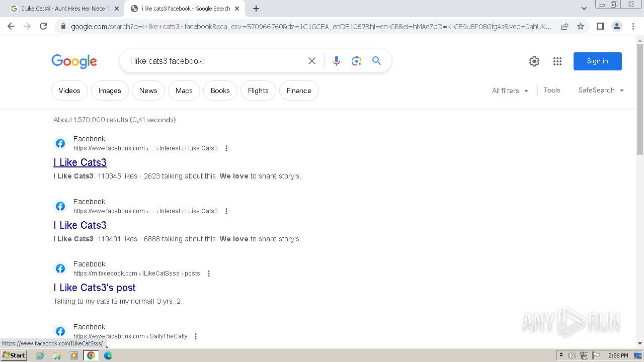
Task: Open the Chrome side panel icon
Action: click(x=600, y=26)
